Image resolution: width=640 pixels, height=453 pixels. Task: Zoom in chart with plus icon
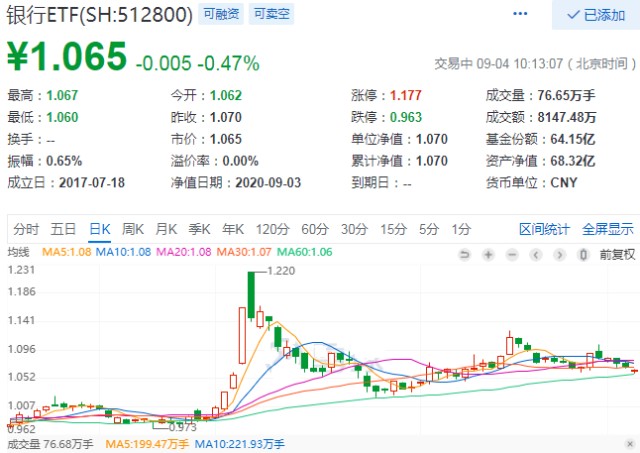click(488, 255)
